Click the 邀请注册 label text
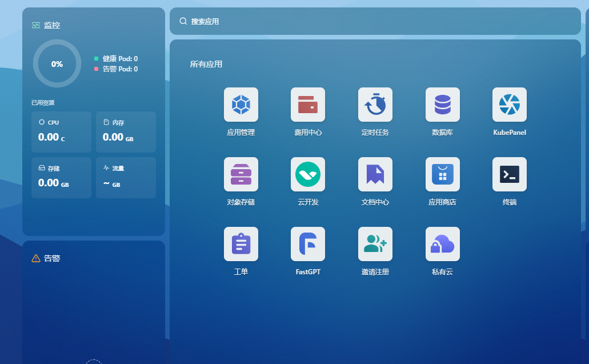The height and width of the screenshot is (364, 589). click(x=375, y=271)
